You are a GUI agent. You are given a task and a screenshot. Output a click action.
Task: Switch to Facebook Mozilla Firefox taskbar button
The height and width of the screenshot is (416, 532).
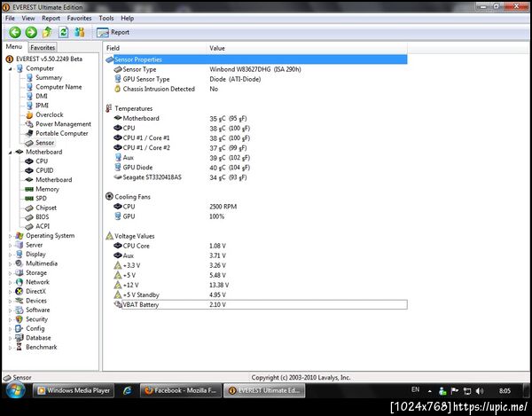(x=181, y=391)
